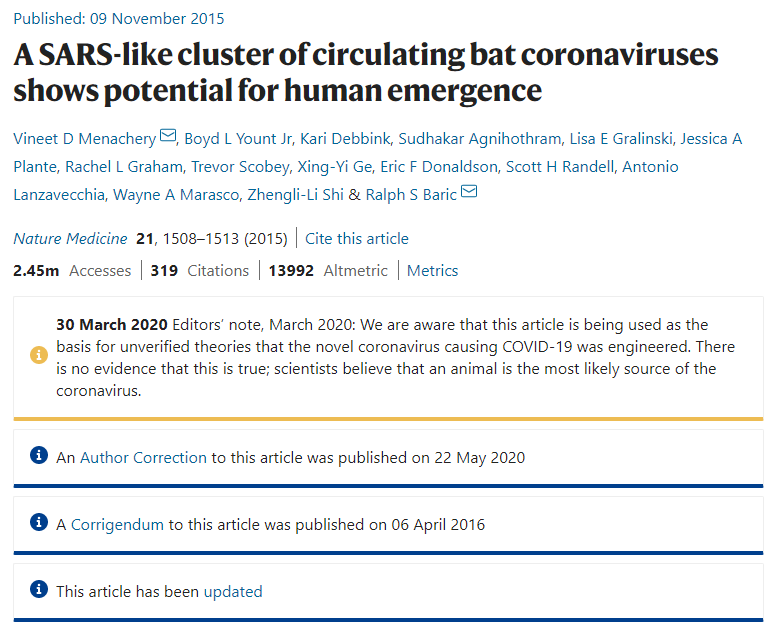Click the email envelope icon beside Vineet D Menachery
This screenshot has height=629, width=775.
(168, 135)
